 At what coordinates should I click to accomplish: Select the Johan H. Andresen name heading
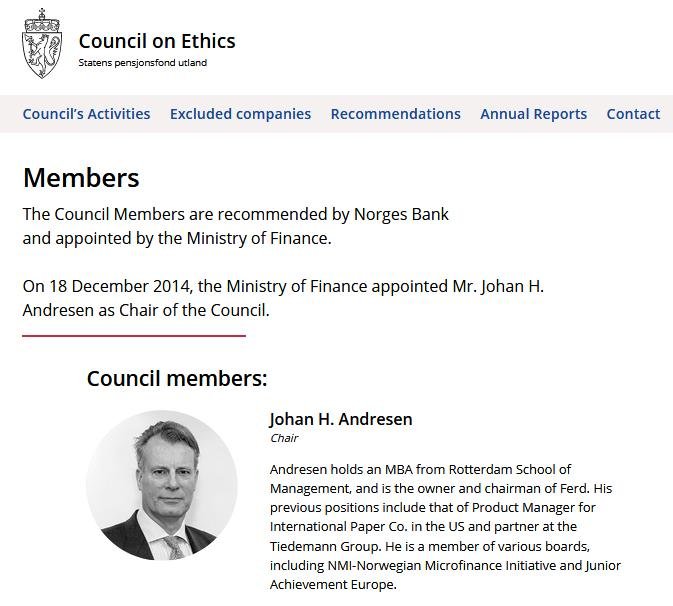pyautogui.click(x=340, y=419)
